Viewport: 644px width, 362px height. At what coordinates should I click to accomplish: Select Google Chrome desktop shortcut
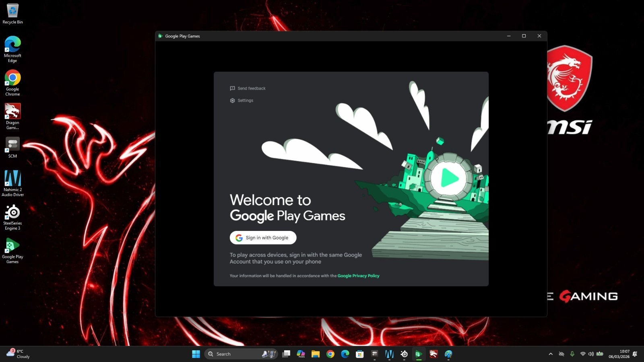(12, 83)
